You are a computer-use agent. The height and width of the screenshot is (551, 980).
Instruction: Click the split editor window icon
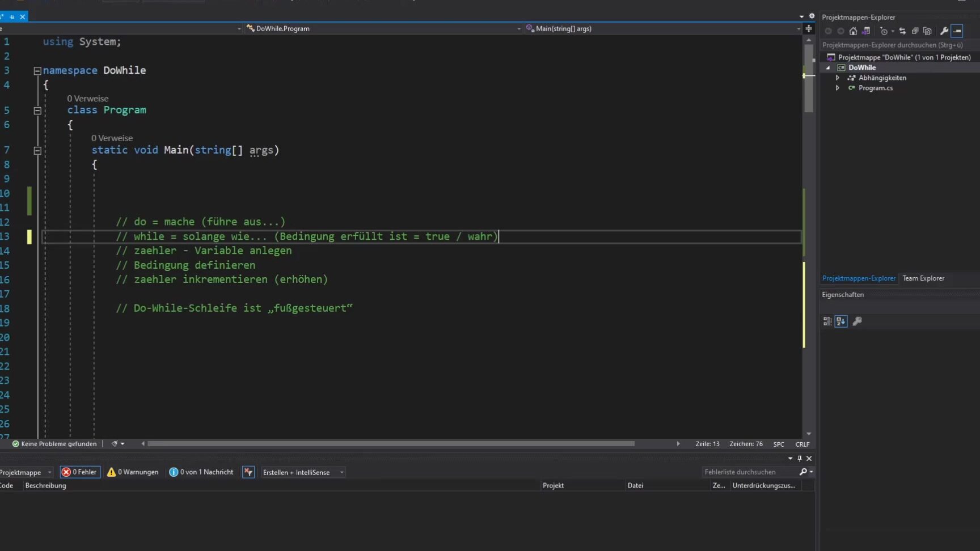tap(809, 28)
